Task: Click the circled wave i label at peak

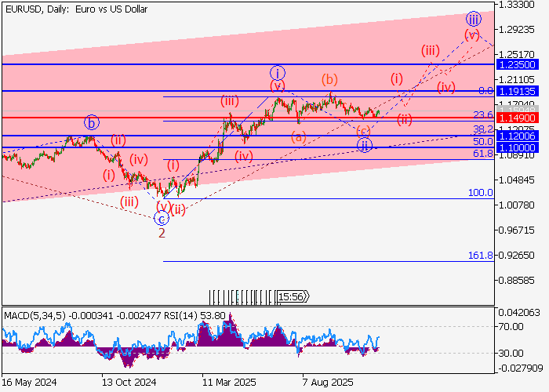Action: pos(277,71)
